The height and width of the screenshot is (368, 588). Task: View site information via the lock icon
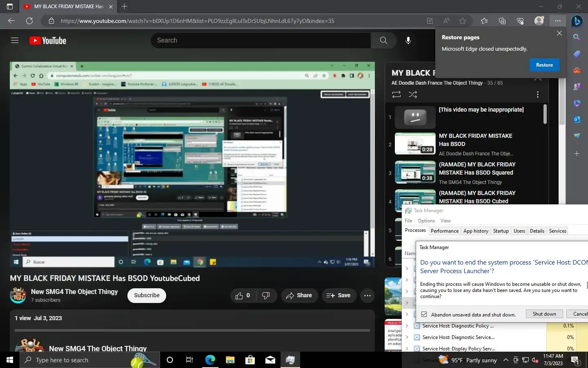[x=51, y=21]
